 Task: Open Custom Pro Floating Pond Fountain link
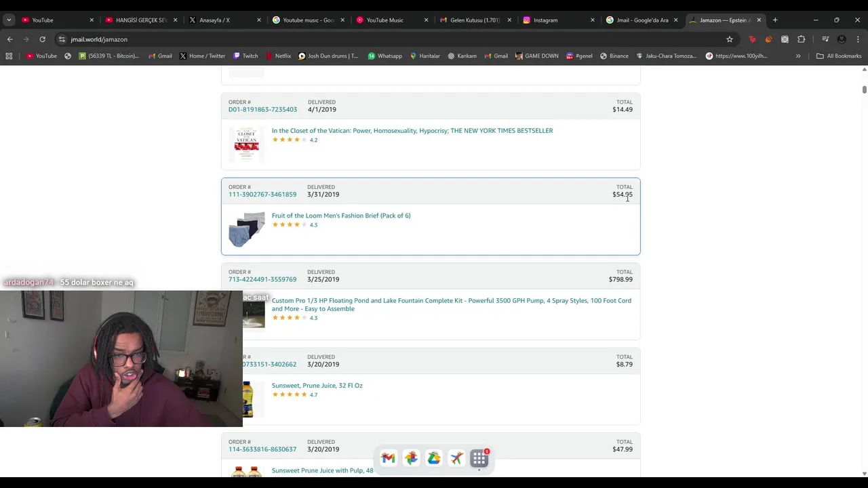(x=452, y=304)
